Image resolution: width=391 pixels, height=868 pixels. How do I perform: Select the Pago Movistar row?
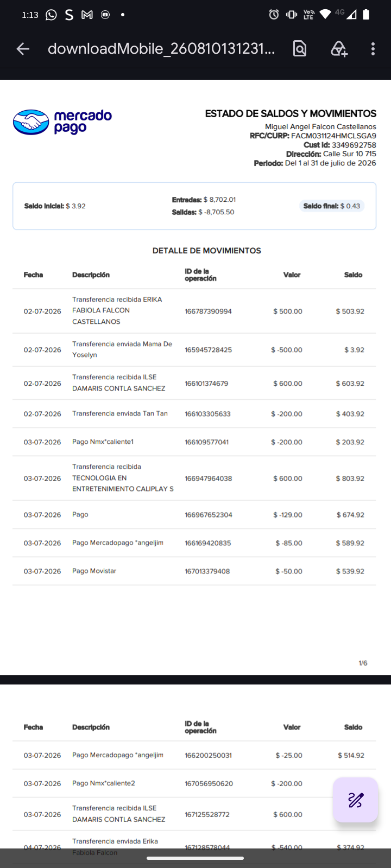tap(194, 571)
